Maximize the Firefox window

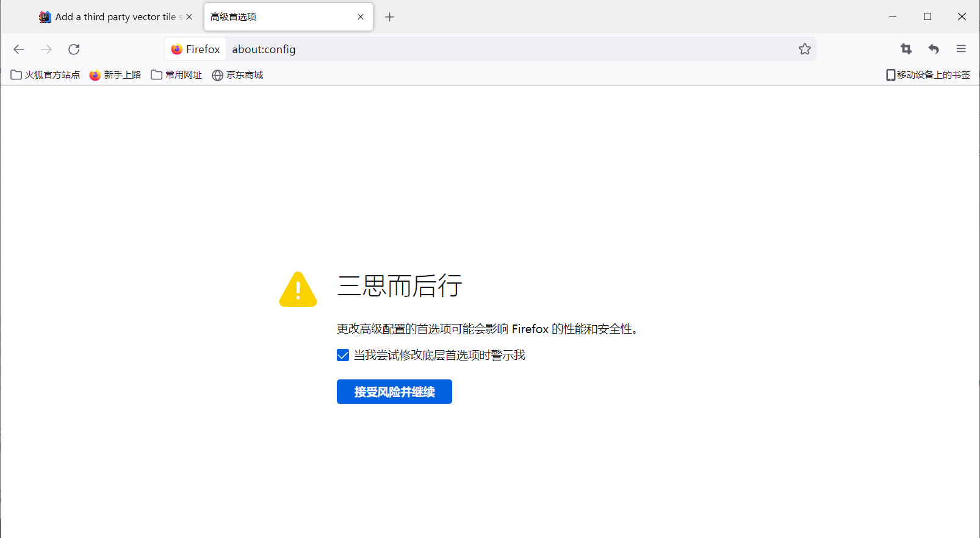928,17
